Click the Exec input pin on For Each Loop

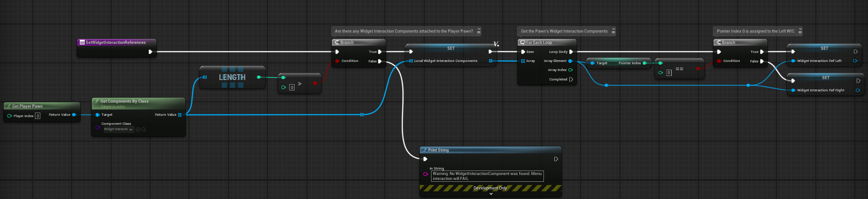click(523, 52)
